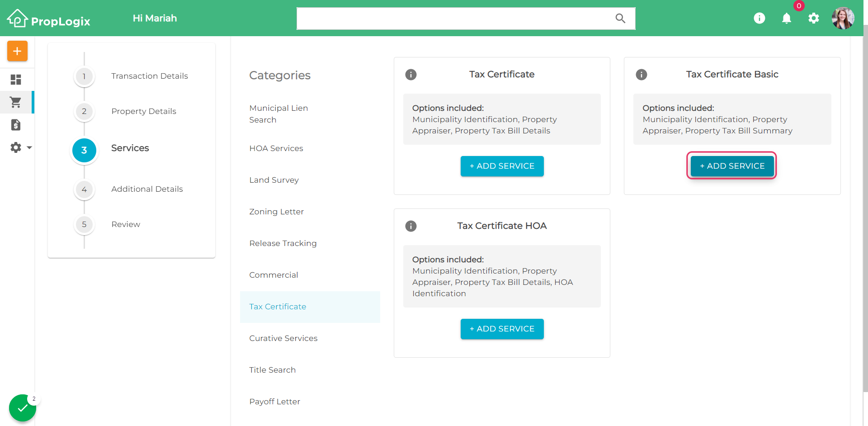Click info icon on Tax Certificate HOA card

410,226
